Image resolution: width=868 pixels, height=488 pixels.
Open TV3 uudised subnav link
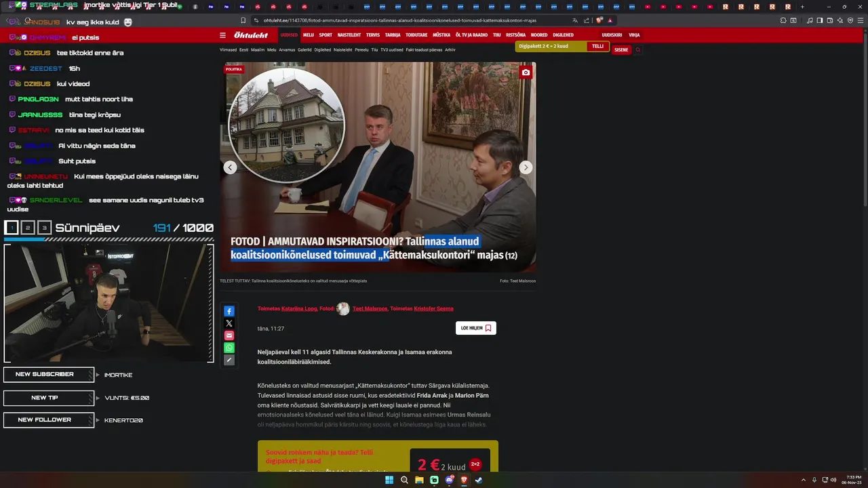click(x=392, y=49)
